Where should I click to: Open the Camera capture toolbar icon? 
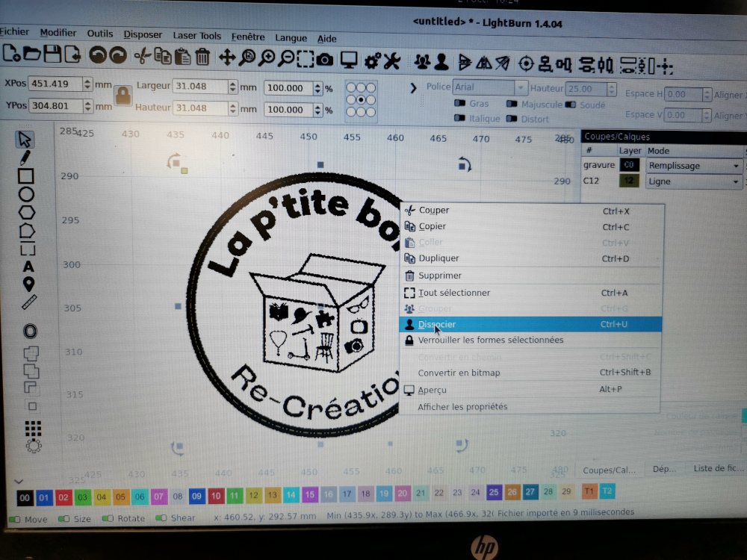click(x=325, y=58)
